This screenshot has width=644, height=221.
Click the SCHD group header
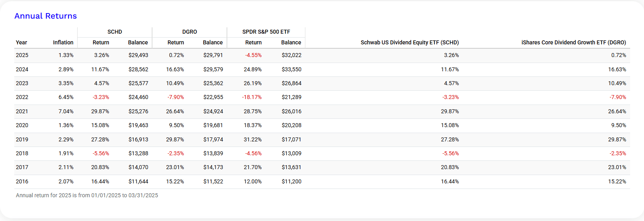click(x=115, y=32)
